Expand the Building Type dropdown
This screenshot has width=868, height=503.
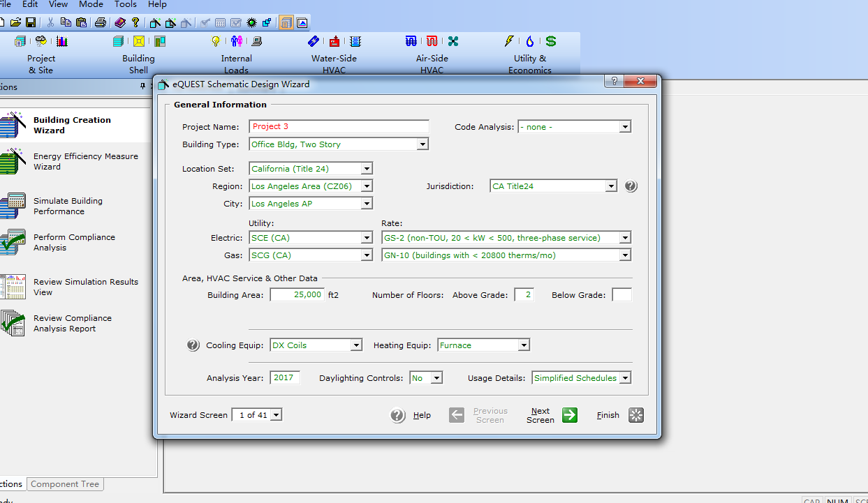pos(422,144)
